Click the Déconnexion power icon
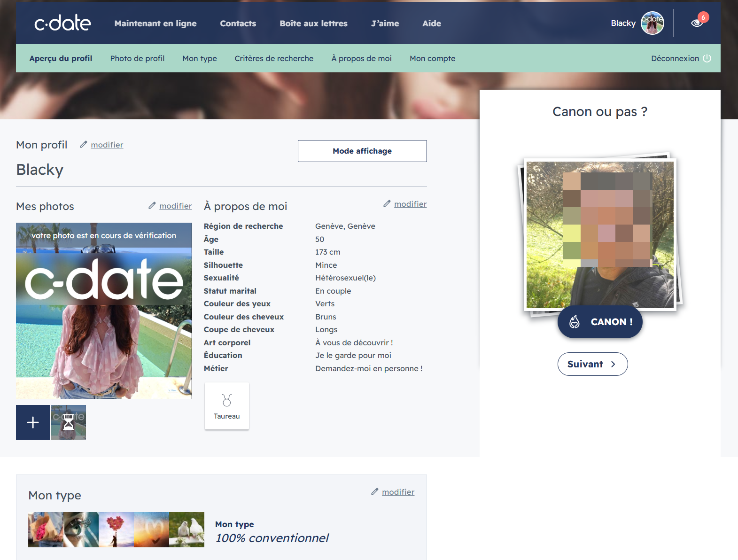Screen dimensions: 738x560 coord(707,58)
